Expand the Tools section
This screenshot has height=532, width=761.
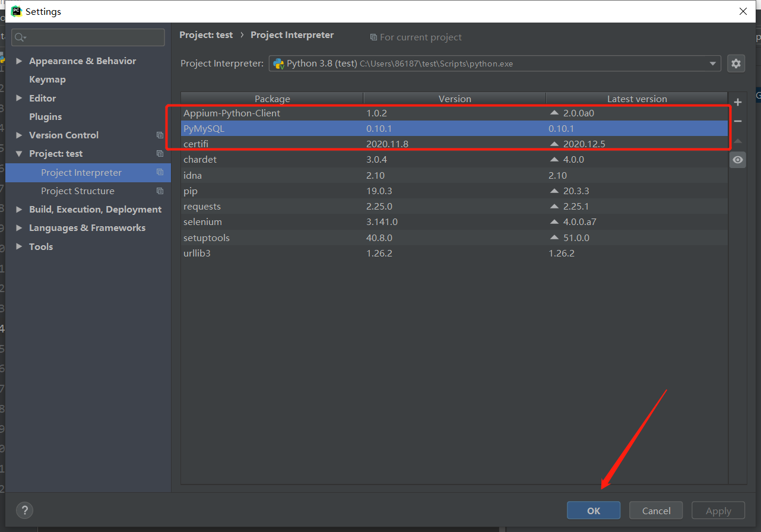(19, 246)
